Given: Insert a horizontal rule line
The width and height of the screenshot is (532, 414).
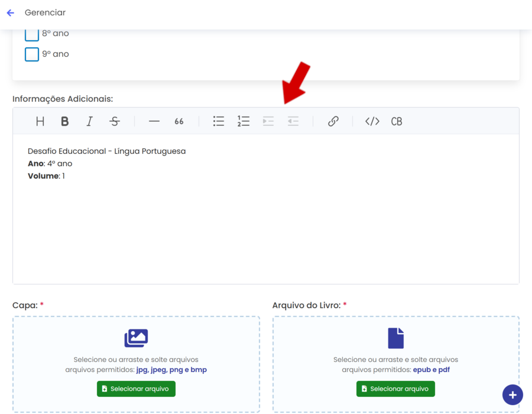Looking at the screenshot, I should click(154, 121).
